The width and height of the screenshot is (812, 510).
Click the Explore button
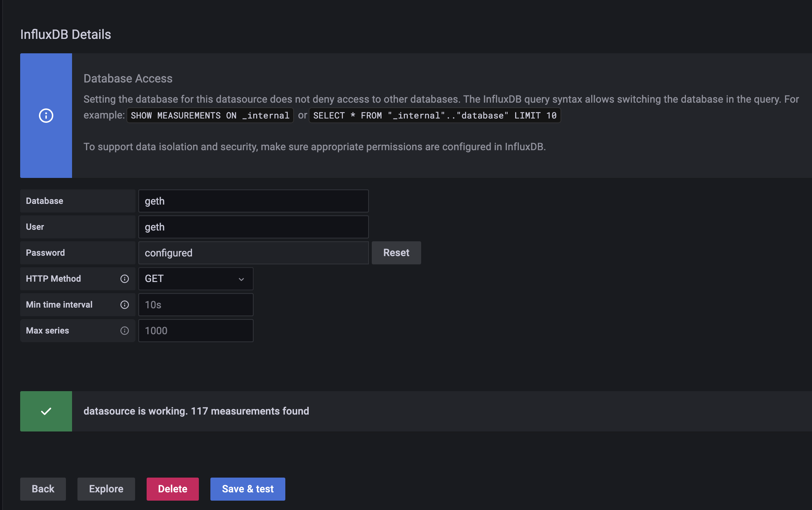(106, 488)
